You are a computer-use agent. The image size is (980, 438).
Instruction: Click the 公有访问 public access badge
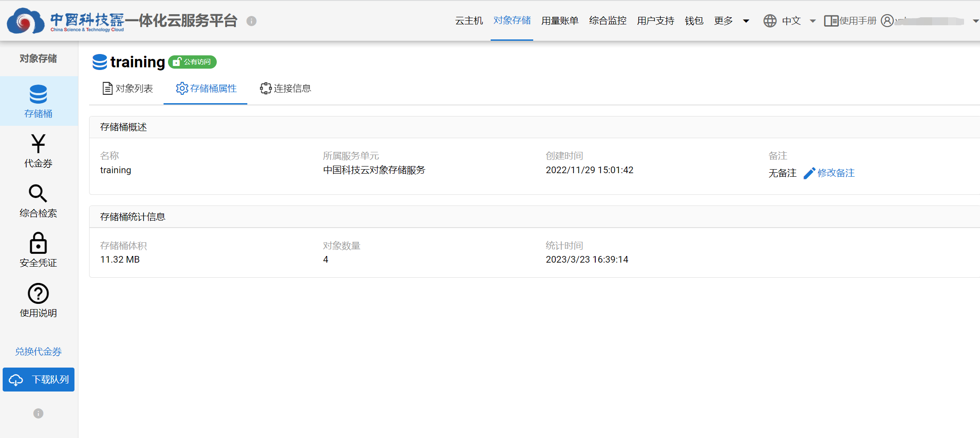pyautogui.click(x=192, y=62)
